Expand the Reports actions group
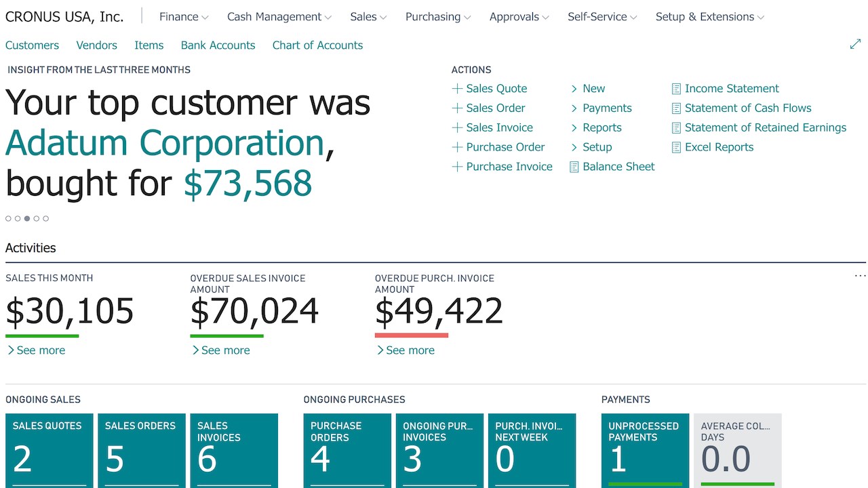The height and width of the screenshot is (488, 868). [595, 128]
